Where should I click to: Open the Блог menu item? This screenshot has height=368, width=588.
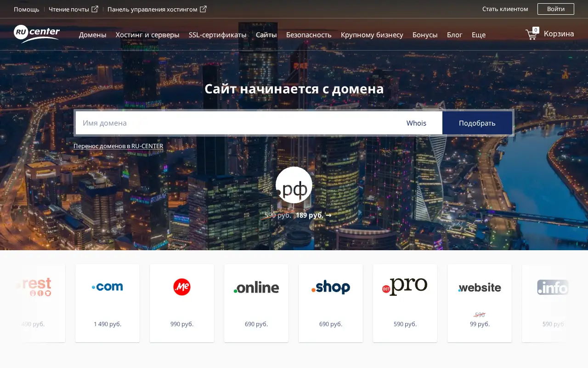pos(455,34)
